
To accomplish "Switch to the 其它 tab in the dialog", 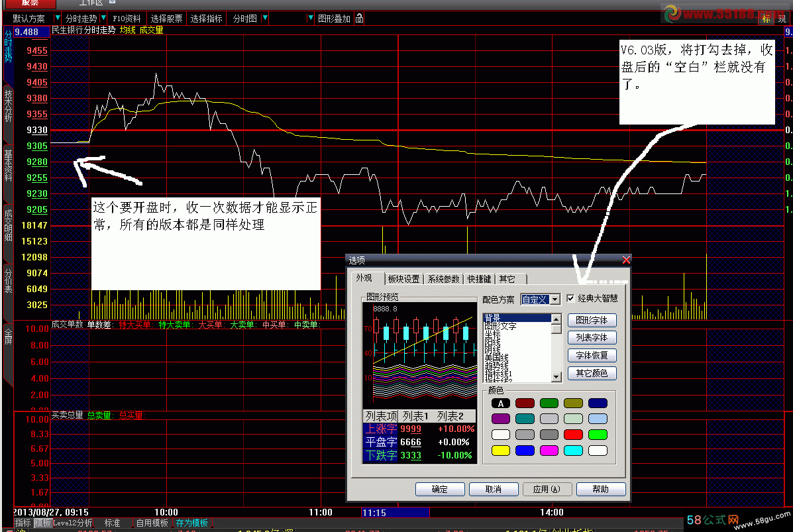I will point(507,279).
